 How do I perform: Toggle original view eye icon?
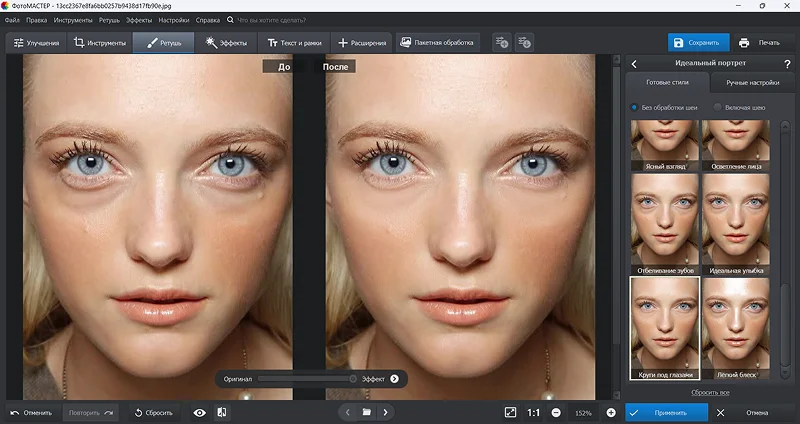coord(199,413)
